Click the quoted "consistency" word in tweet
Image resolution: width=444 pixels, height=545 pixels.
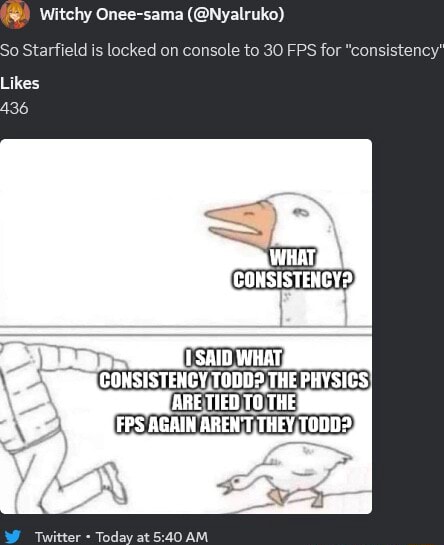(396, 51)
